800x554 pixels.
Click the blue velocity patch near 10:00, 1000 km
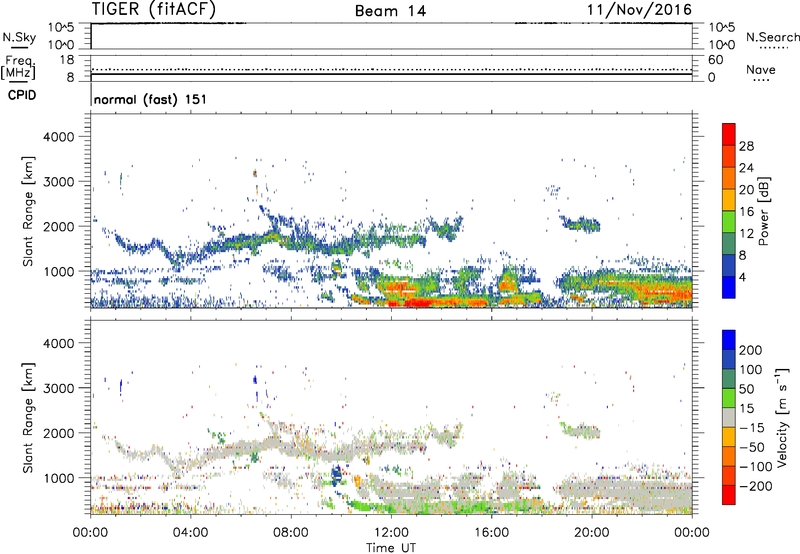[x=336, y=475]
